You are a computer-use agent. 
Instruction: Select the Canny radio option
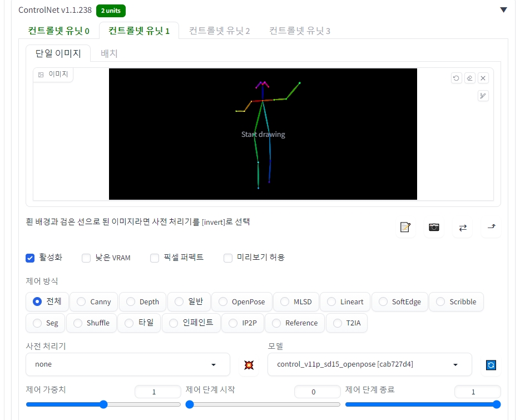[x=94, y=302]
